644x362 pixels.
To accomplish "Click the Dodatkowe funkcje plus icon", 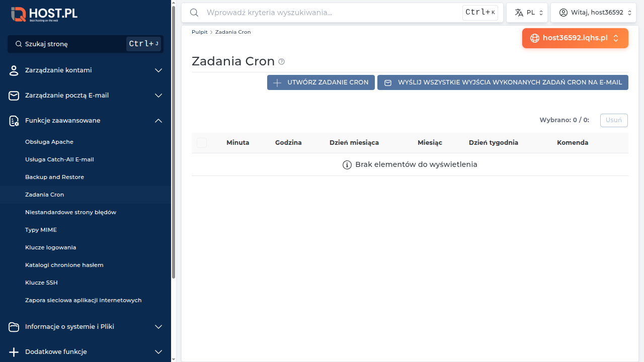I will 14,352.
